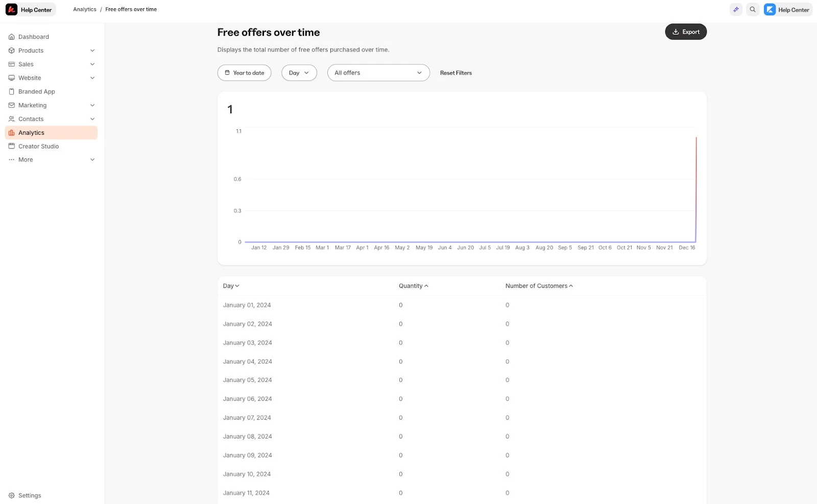Click Reset Filters
Screen dimensions: 817x504
pyautogui.click(x=455, y=73)
